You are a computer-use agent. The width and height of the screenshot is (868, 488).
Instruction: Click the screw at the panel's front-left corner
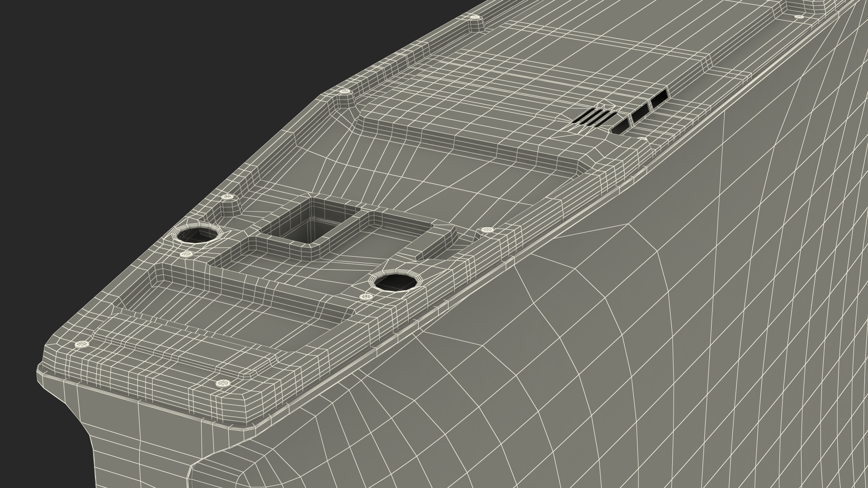(82, 345)
